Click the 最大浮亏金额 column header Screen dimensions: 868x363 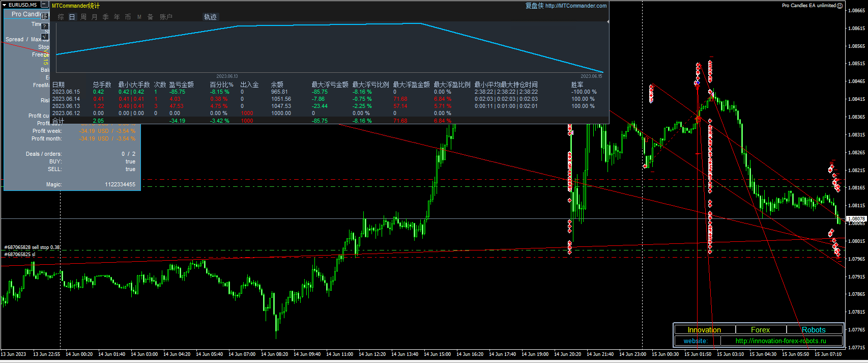point(330,85)
